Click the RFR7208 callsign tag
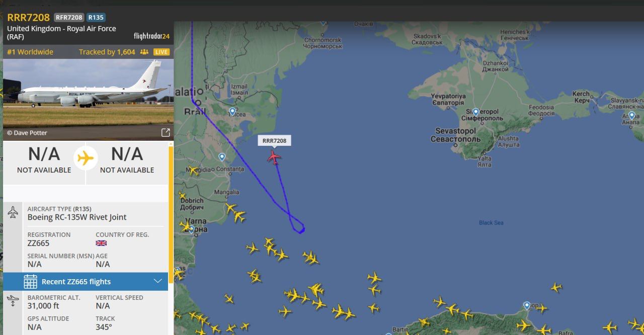The image size is (644, 335). click(69, 17)
